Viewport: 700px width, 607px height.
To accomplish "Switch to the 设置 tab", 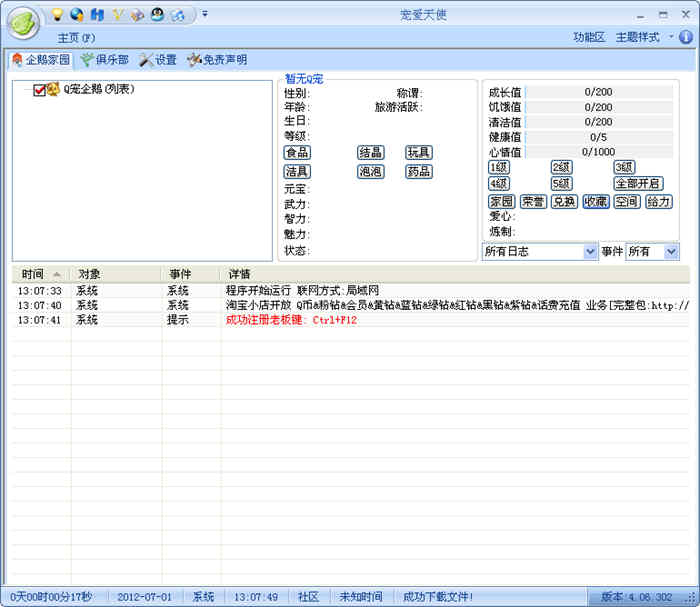I will coord(158,60).
